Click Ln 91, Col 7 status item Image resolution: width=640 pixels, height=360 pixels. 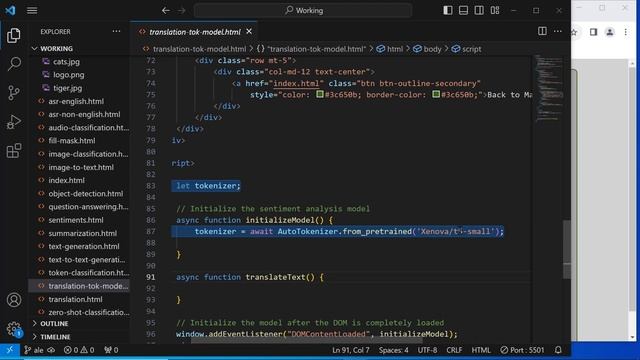pyautogui.click(x=351, y=350)
